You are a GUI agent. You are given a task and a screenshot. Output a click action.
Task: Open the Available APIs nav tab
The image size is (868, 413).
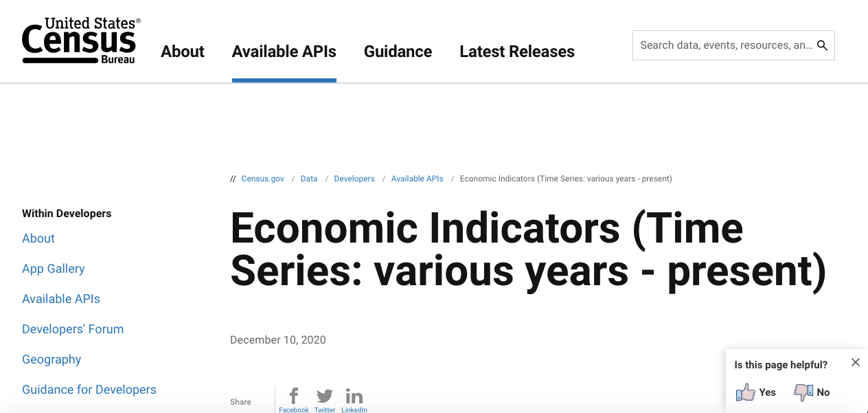point(284,52)
